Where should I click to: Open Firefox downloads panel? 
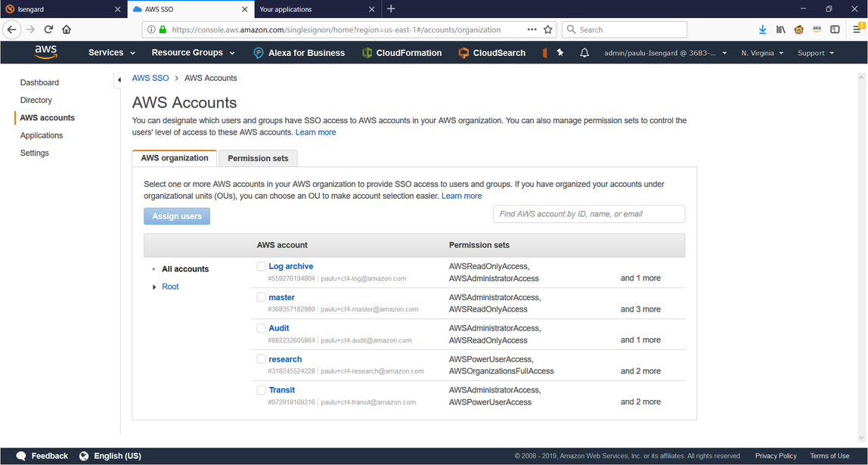(762, 30)
